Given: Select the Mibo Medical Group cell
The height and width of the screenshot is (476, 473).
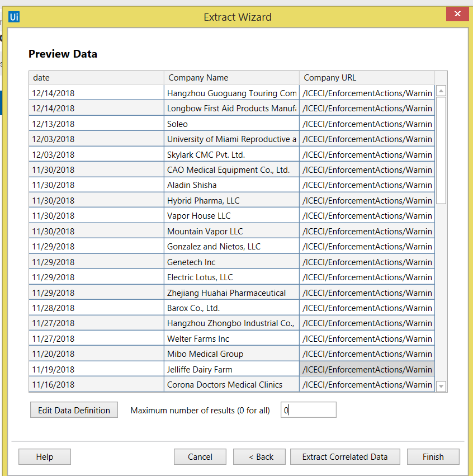Looking at the screenshot, I should click(231, 354).
